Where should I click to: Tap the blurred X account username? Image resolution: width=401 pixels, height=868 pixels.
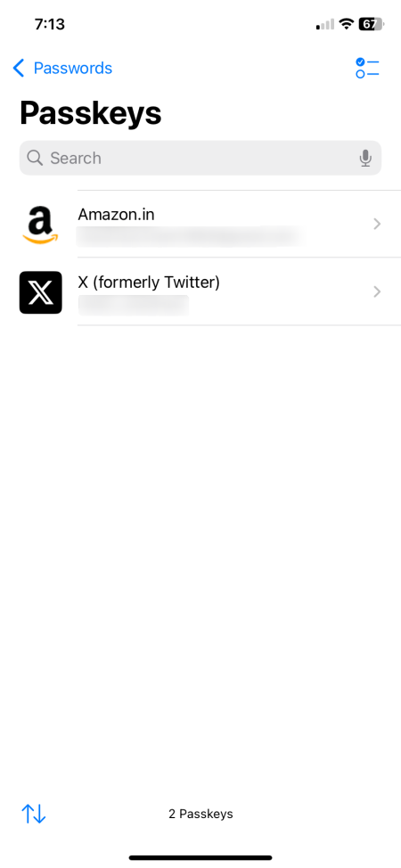pos(134,305)
